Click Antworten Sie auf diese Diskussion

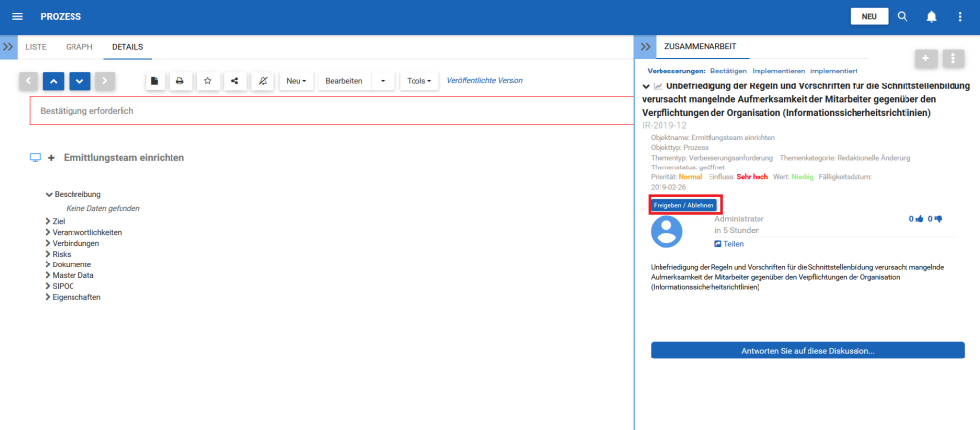[x=808, y=350]
